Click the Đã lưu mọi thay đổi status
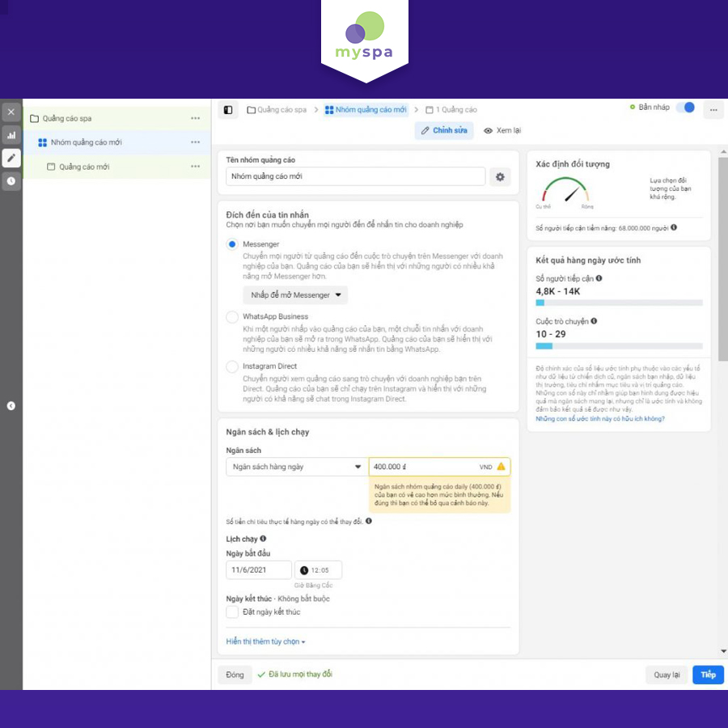 tap(295, 674)
